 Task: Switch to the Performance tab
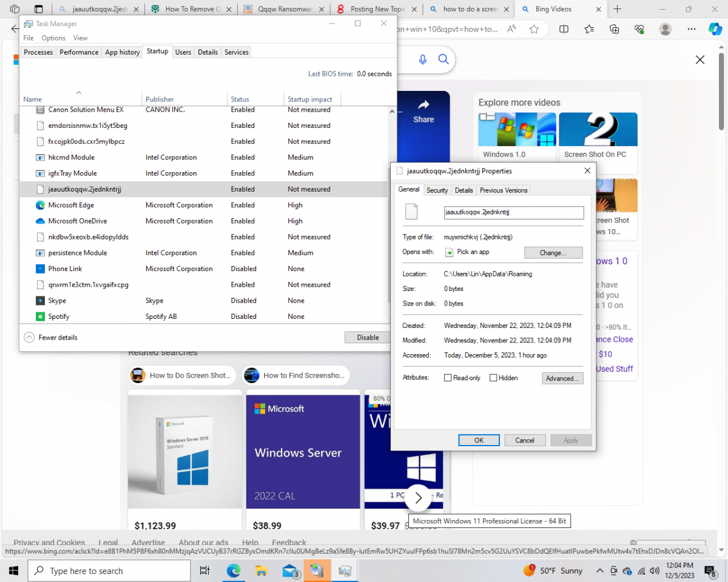pyautogui.click(x=79, y=52)
